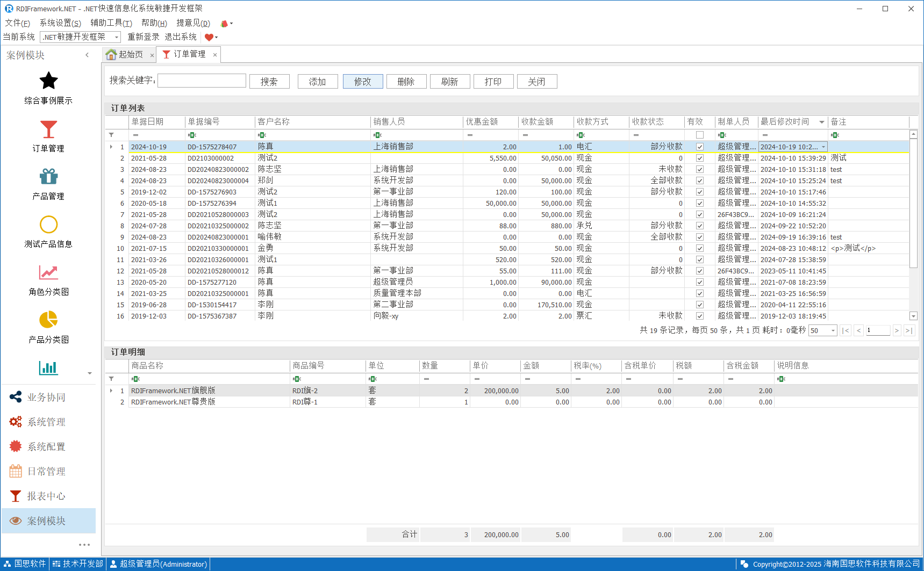Click the red heart toolbar icon
924x571 pixels.
pos(209,37)
